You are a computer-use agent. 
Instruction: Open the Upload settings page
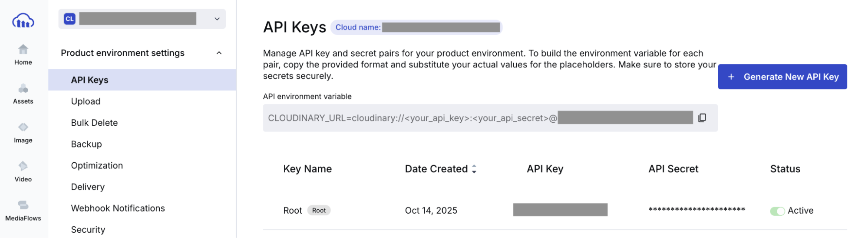(x=86, y=101)
